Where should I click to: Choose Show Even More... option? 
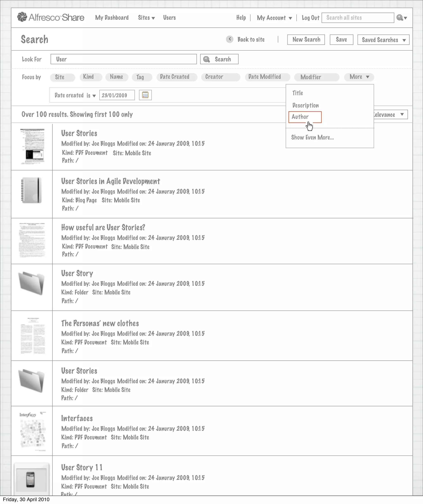coord(312,138)
